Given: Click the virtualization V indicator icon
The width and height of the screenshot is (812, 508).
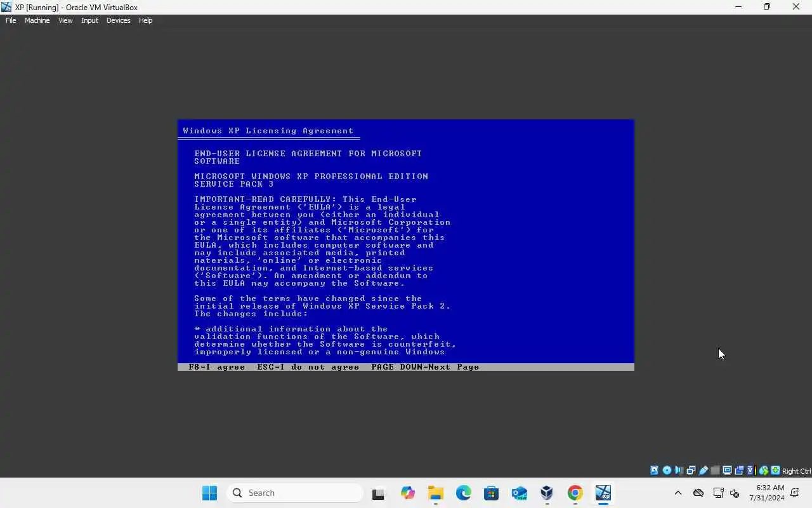Looking at the screenshot, I should pos(751,471).
